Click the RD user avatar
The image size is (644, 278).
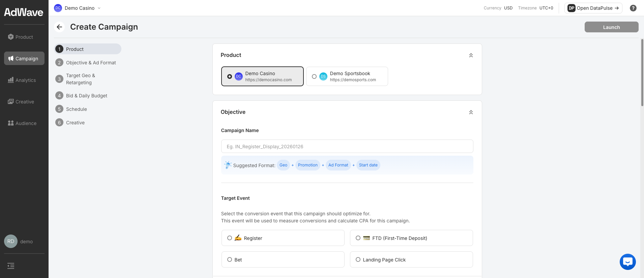pyautogui.click(x=11, y=241)
